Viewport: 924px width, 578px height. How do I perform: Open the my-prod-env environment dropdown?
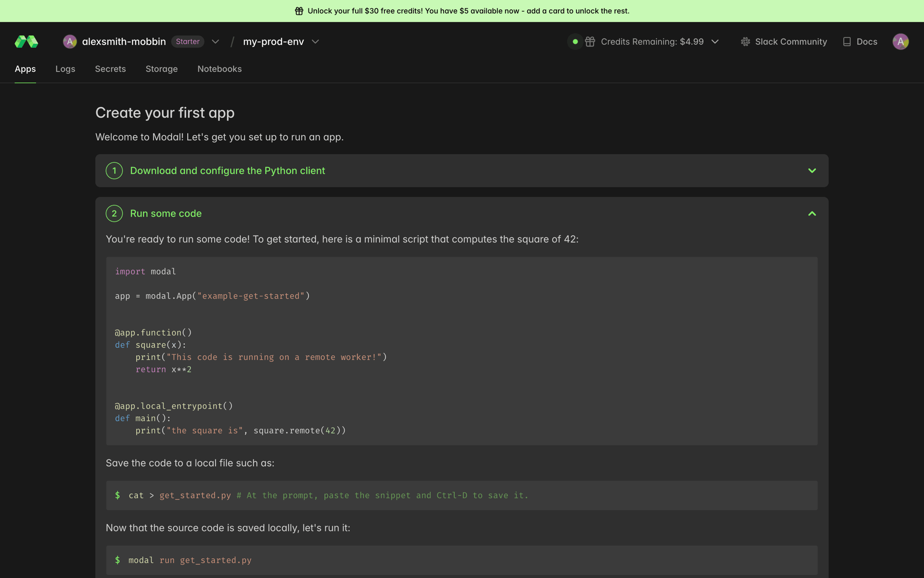(315, 42)
